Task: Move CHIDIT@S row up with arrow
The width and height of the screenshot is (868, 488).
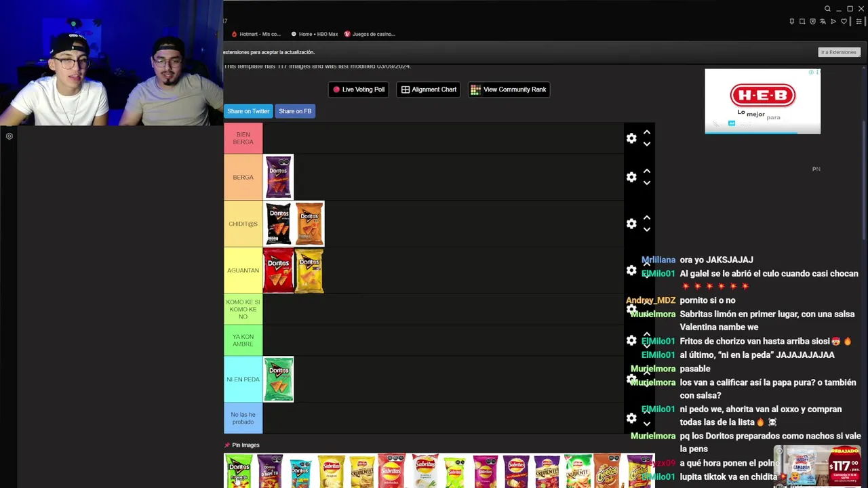Action: (647, 218)
